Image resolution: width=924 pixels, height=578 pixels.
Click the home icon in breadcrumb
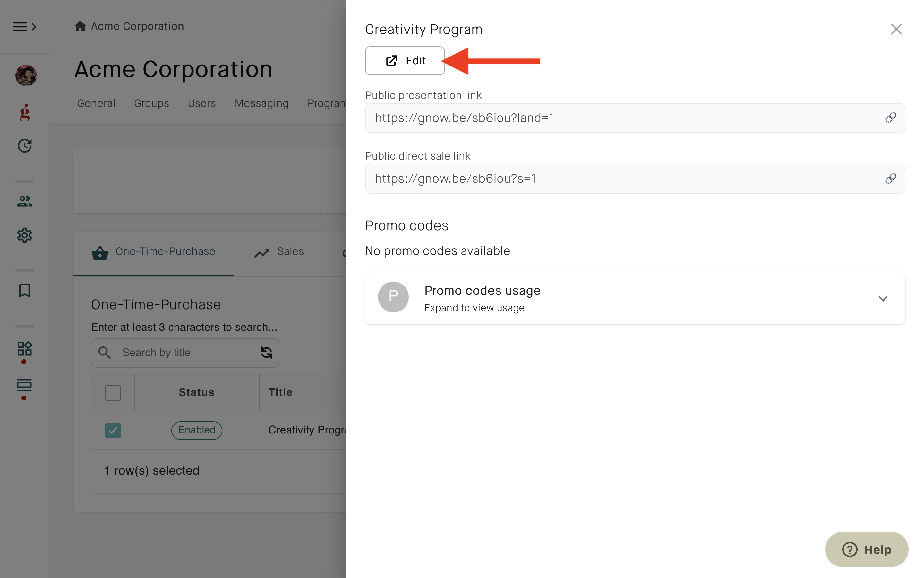[80, 26]
